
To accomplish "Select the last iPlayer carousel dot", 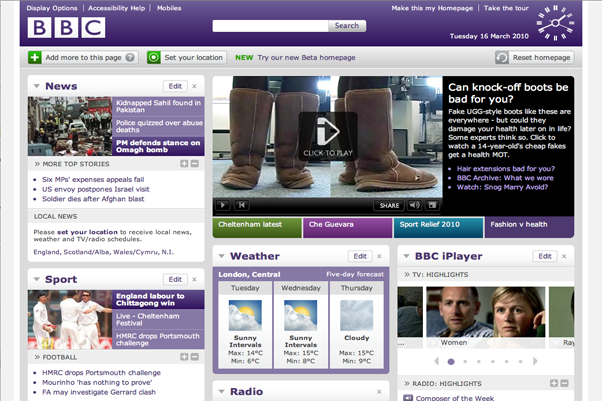I will [x=520, y=361].
